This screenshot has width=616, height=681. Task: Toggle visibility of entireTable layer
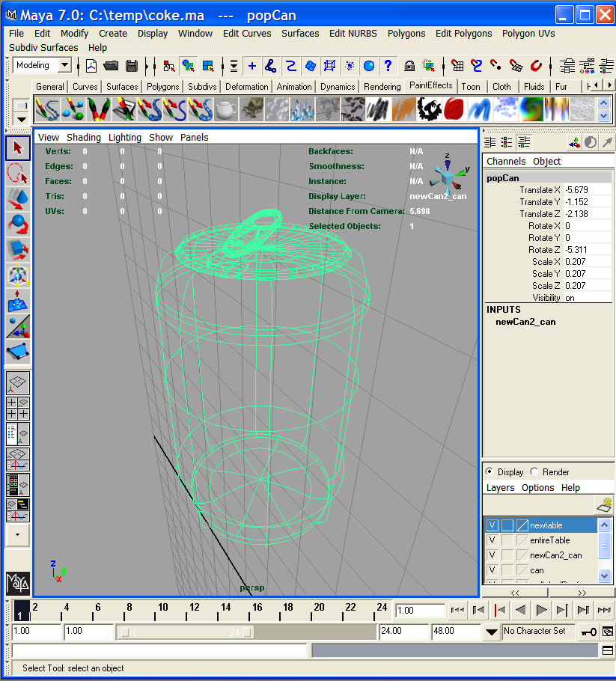(x=492, y=540)
